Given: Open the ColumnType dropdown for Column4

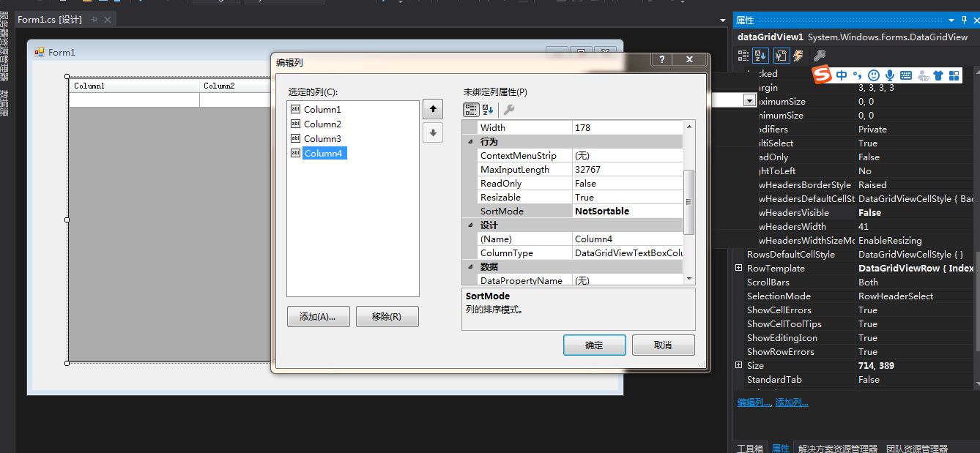Looking at the screenshot, I should click(x=678, y=252).
